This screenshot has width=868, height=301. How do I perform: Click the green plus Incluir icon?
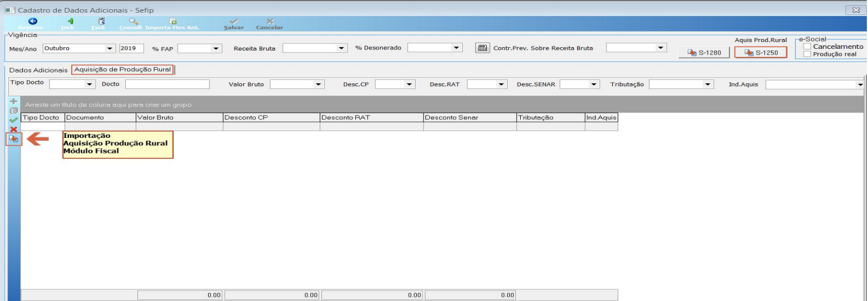pyautogui.click(x=71, y=21)
